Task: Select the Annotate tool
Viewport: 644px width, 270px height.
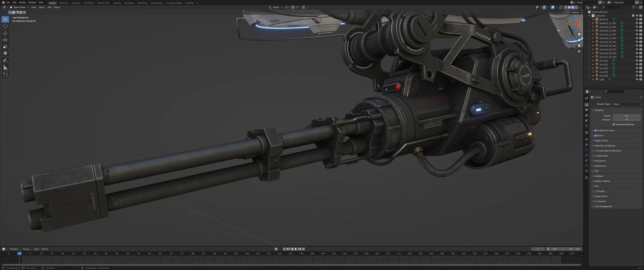Action: [x=5, y=60]
